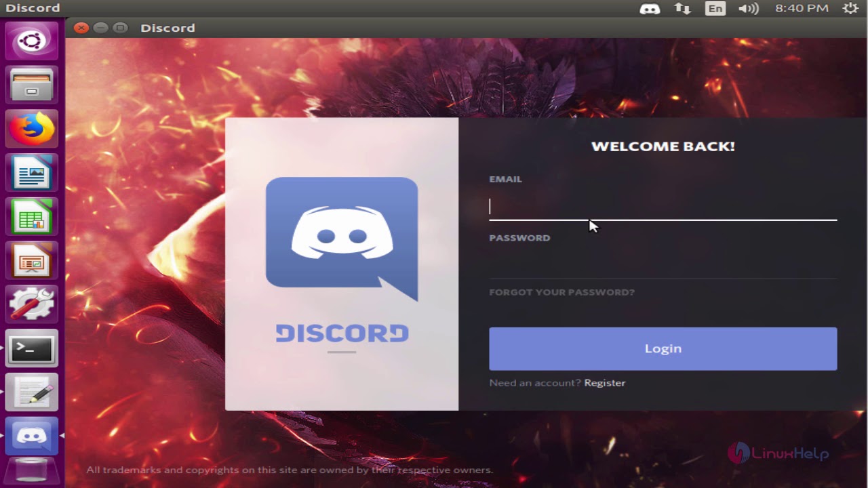Click 'Forgot your password?' link

561,292
